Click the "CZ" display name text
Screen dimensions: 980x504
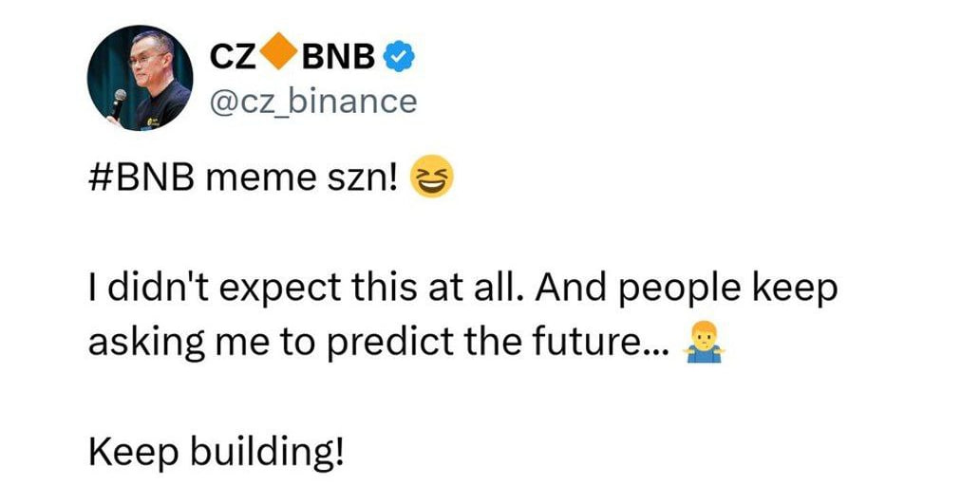233,58
